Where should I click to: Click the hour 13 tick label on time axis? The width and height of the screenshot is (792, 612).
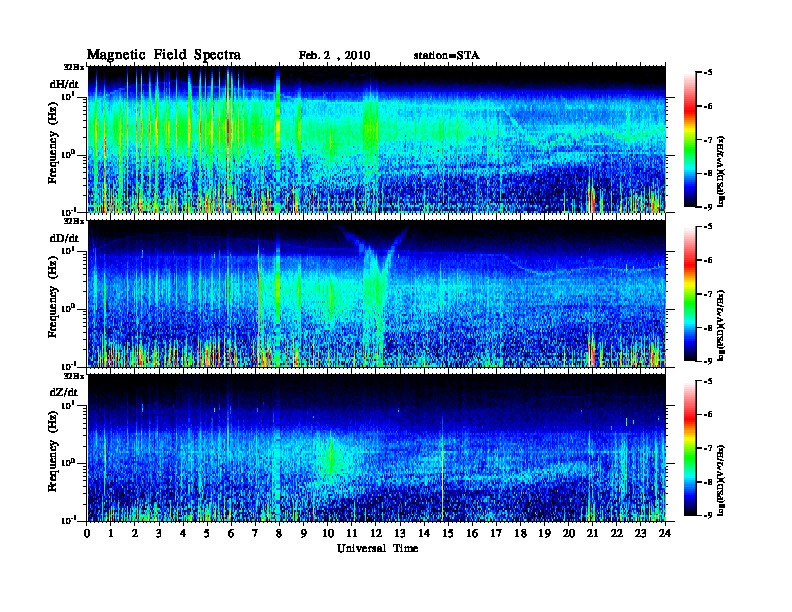(400, 533)
